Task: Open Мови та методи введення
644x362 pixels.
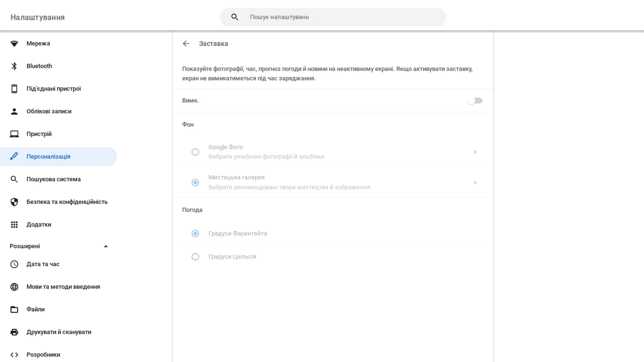Action: 63,287
